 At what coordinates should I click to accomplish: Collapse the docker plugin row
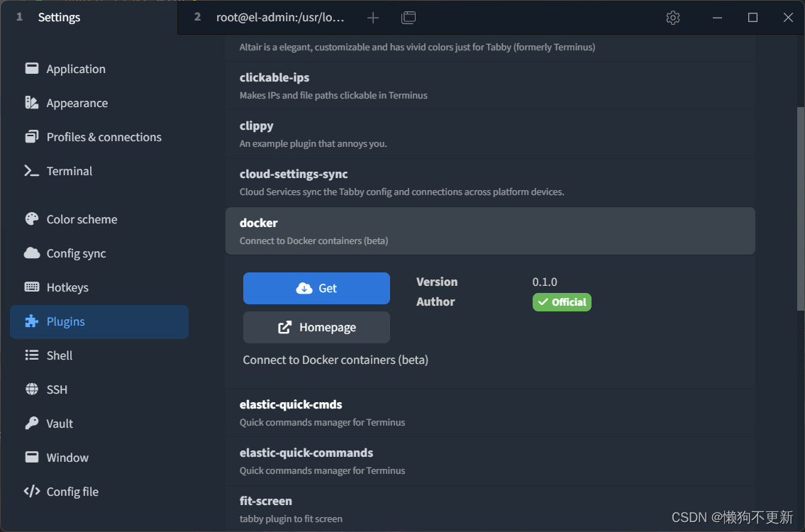tap(490, 231)
